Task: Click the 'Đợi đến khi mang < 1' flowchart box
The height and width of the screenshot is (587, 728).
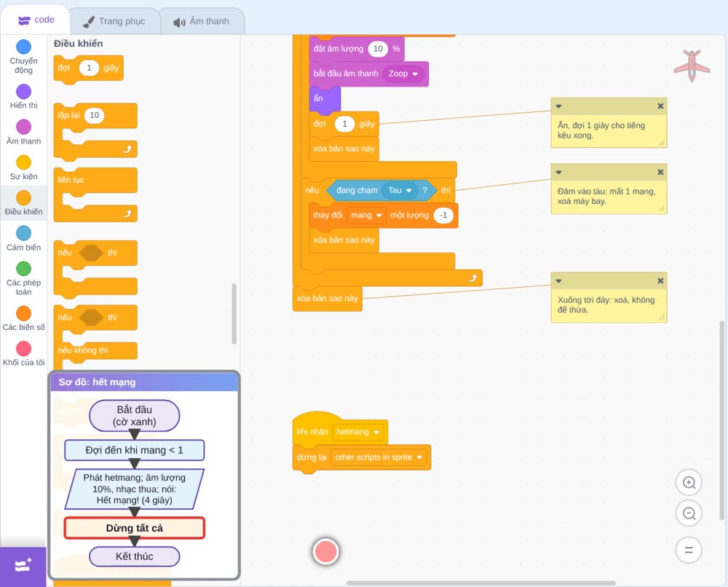Action: [134, 450]
